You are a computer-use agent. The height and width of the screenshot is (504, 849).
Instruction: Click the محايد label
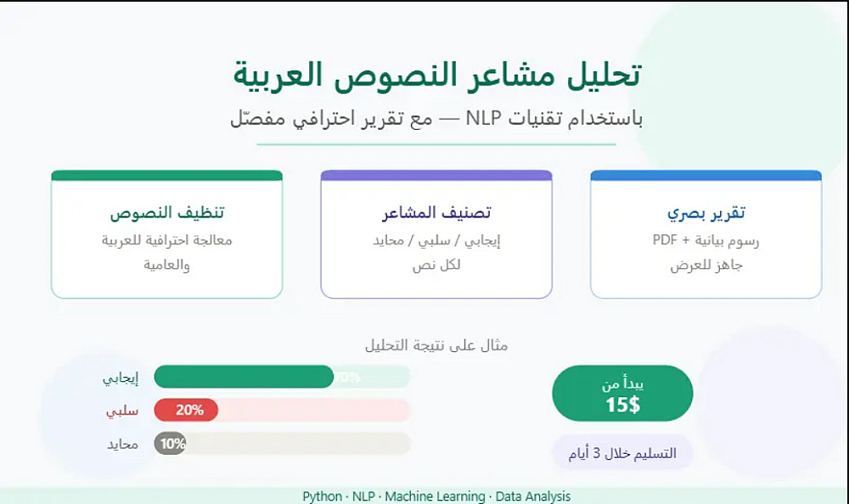[x=122, y=445]
